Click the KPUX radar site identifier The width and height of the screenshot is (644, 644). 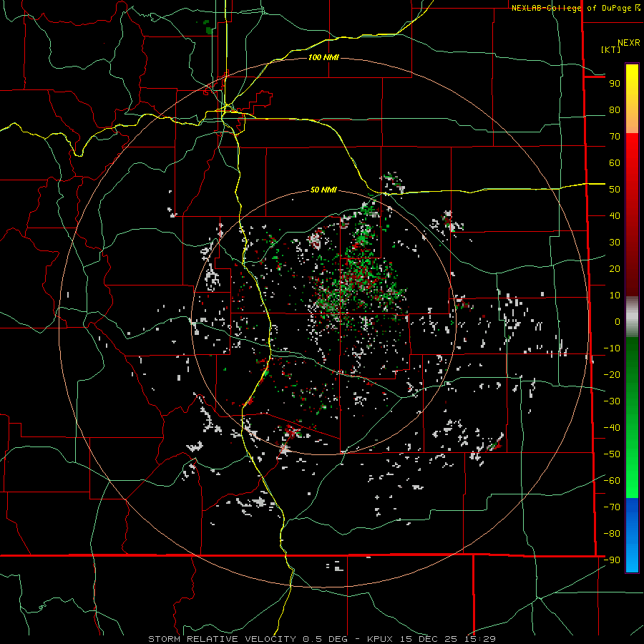pyautogui.click(x=381, y=639)
